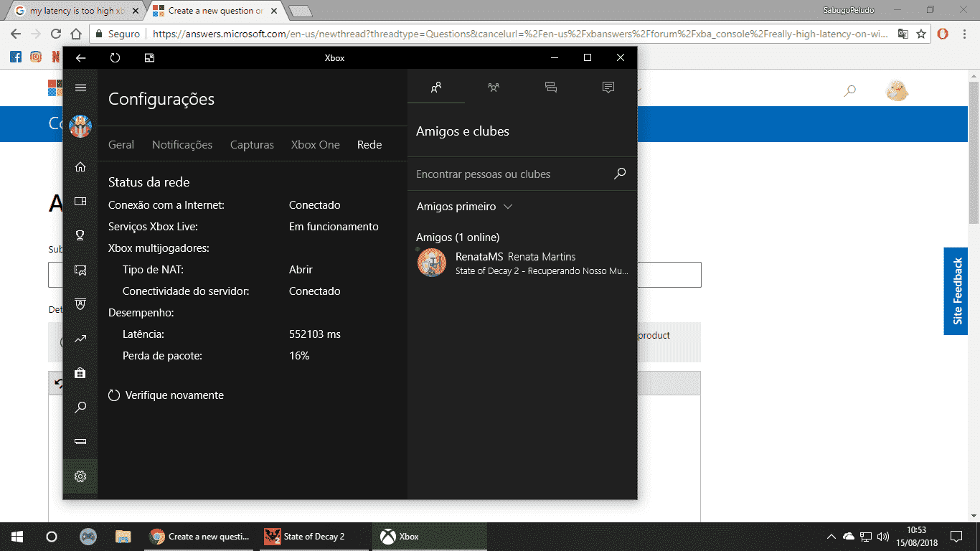Expand the Amigos primeiro filter dropdown
980x551 pixels.
pyautogui.click(x=464, y=207)
